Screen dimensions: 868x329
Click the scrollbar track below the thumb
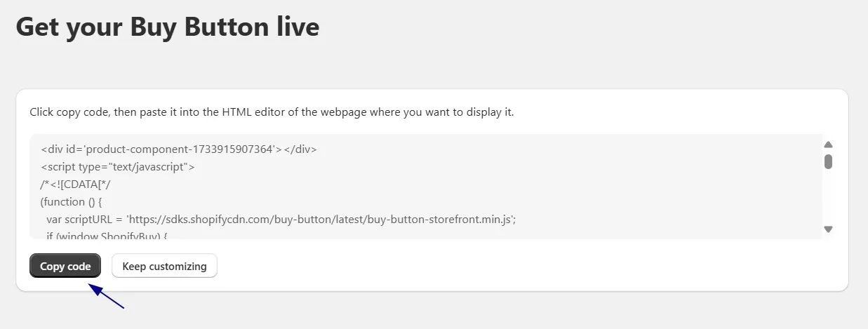pos(828,198)
